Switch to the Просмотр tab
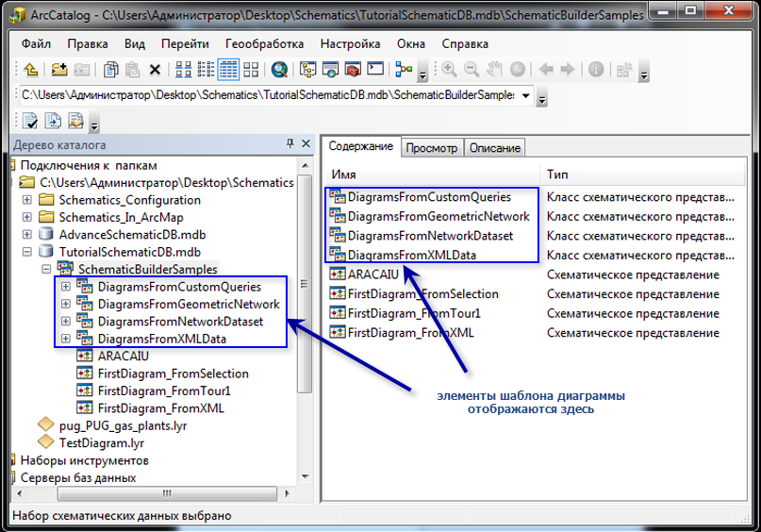This screenshot has width=761, height=532. point(431,148)
